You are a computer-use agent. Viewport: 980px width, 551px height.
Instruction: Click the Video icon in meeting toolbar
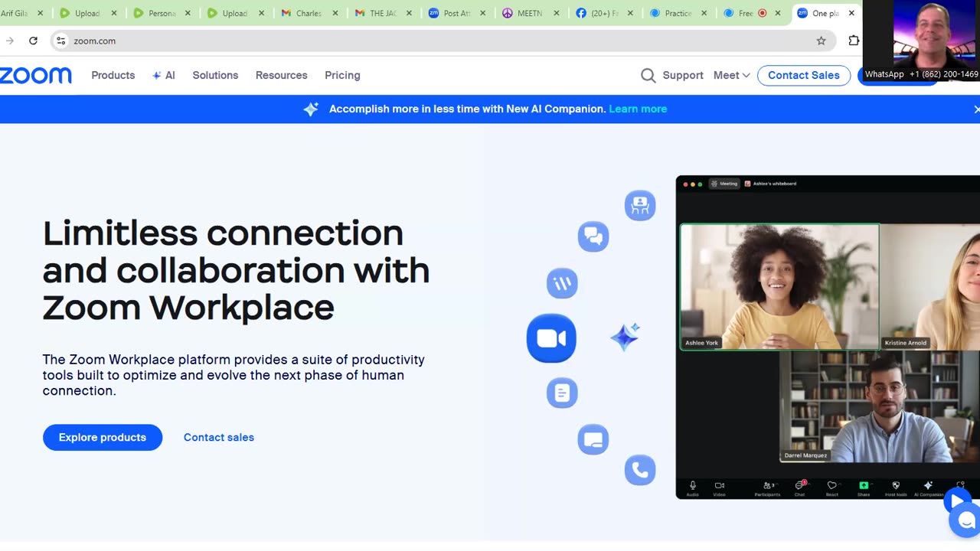pos(720,487)
